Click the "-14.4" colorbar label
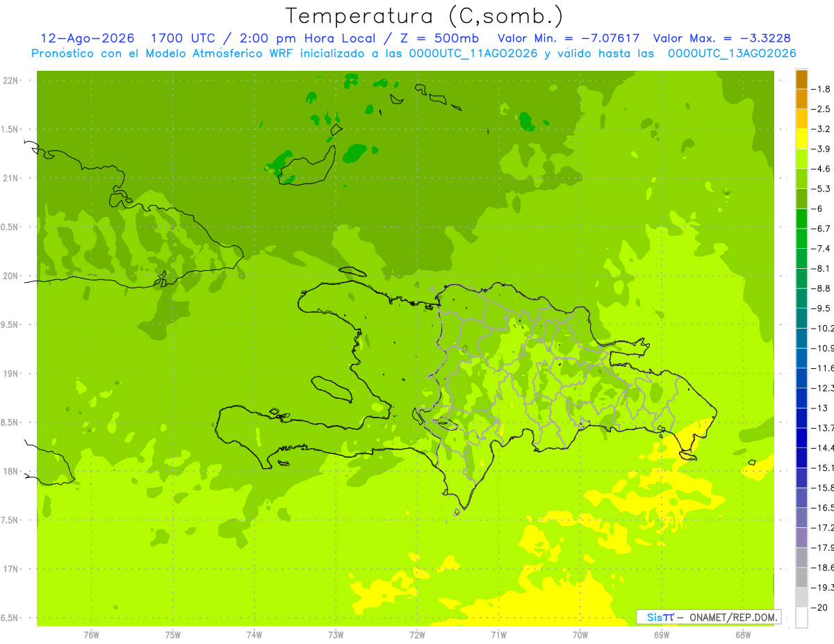Image resolution: width=834 pixels, height=644 pixels. (x=824, y=448)
